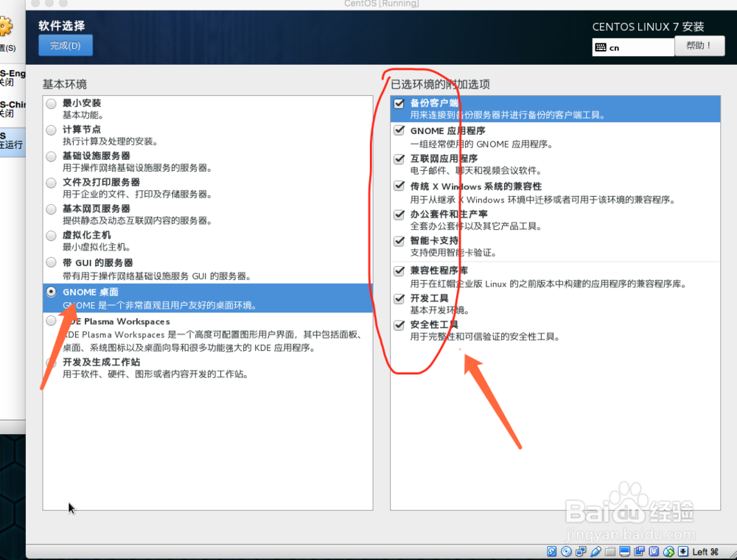Click the optical disc indicator icon

[x=566, y=551]
